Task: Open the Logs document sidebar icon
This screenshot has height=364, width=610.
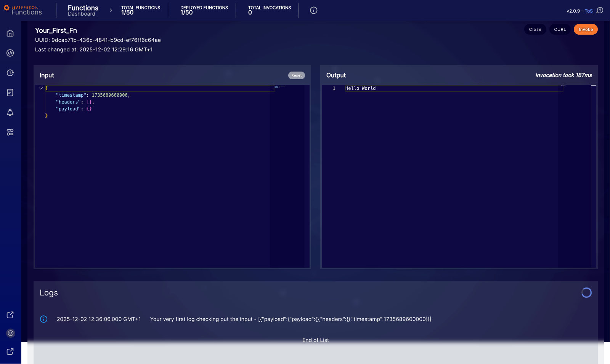Action: [10, 93]
